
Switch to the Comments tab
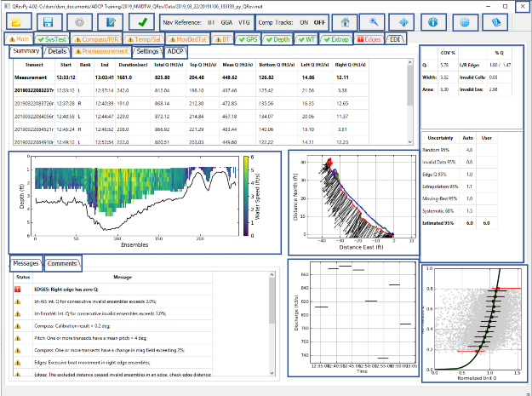coord(63,263)
